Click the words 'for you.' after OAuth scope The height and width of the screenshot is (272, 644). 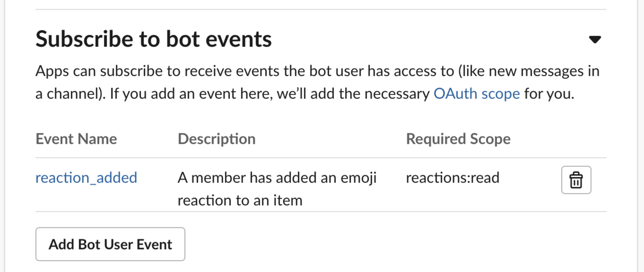pos(549,94)
